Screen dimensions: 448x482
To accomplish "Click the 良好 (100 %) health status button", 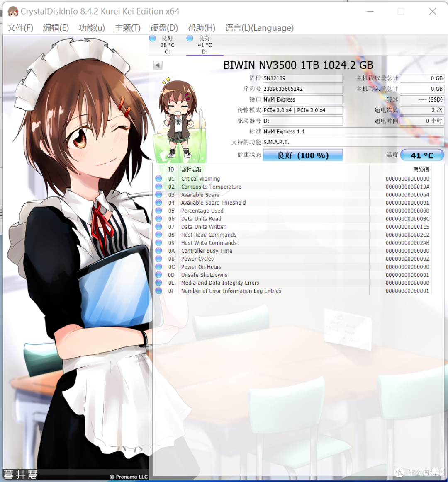I will 302,155.
